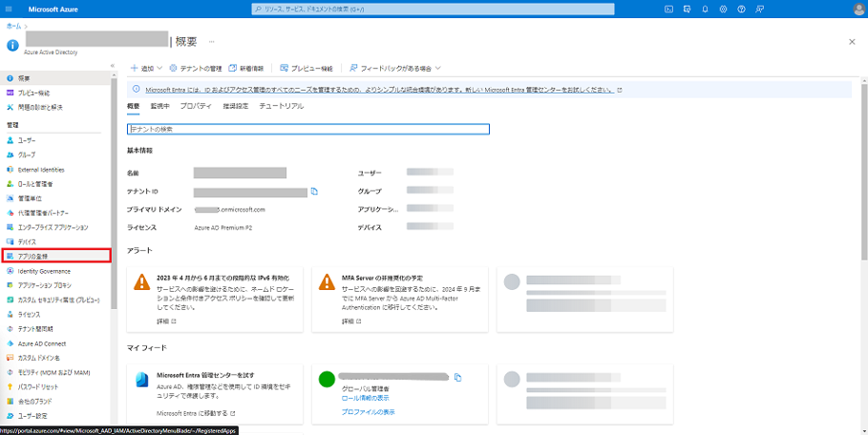Expand the 追加 dropdown

146,69
